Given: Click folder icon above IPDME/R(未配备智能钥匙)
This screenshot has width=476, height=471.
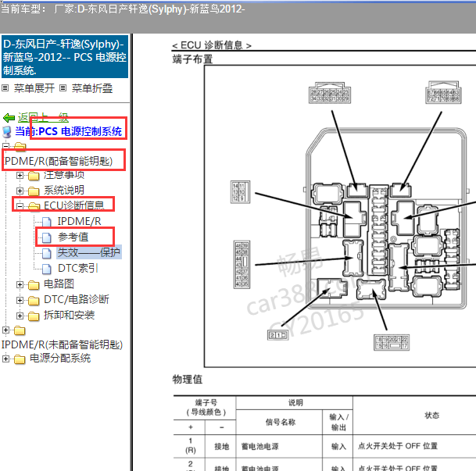Looking at the screenshot, I should (x=20, y=330).
